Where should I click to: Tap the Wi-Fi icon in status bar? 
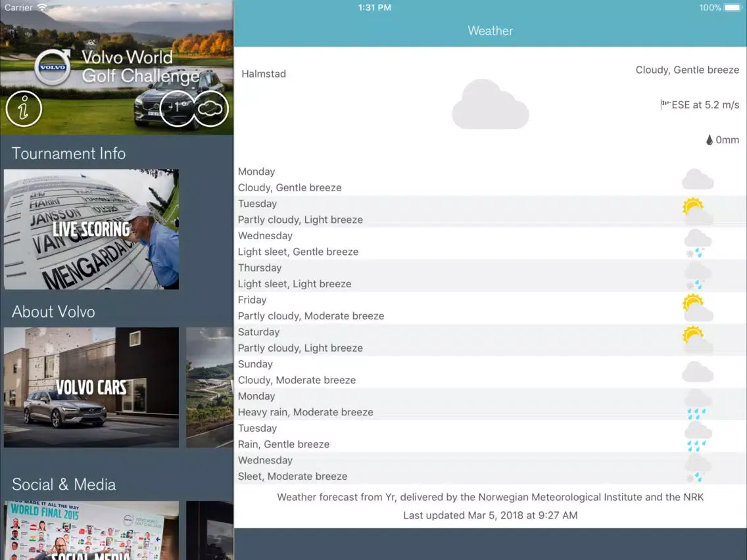point(43,8)
